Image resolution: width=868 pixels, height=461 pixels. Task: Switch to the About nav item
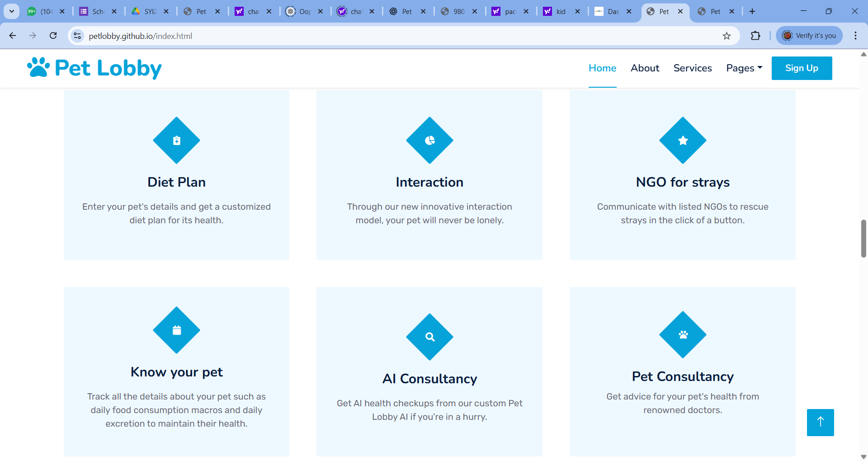pos(645,68)
